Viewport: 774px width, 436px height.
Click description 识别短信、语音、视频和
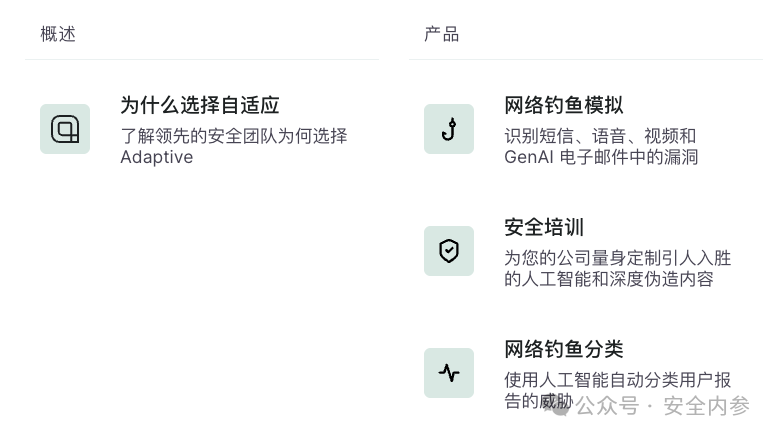(600, 136)
